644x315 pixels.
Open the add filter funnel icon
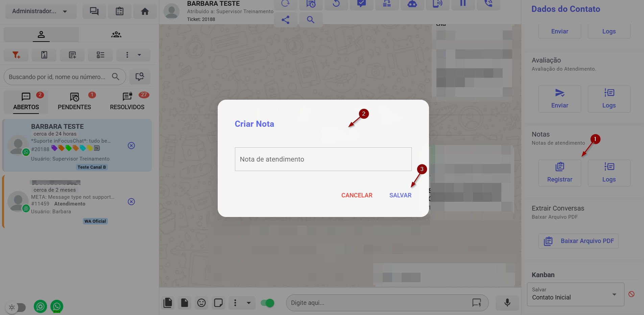pos(16,55)
